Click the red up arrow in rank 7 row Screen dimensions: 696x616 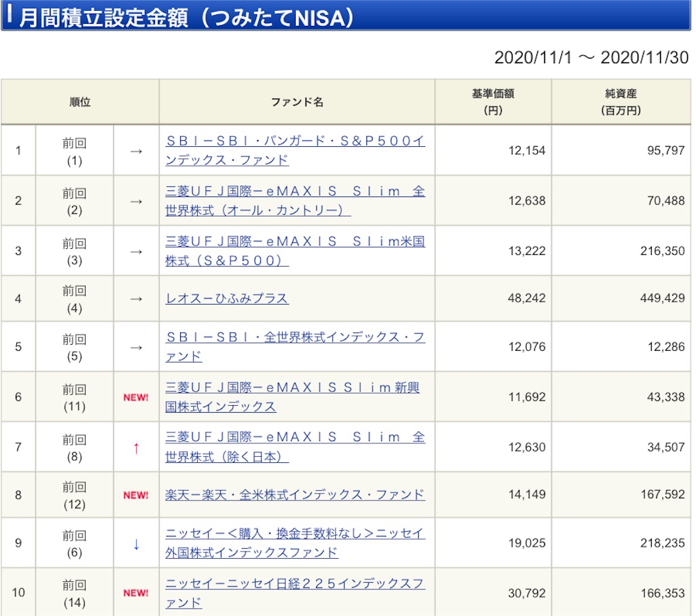pyautogui.click(x=136, y=448)
